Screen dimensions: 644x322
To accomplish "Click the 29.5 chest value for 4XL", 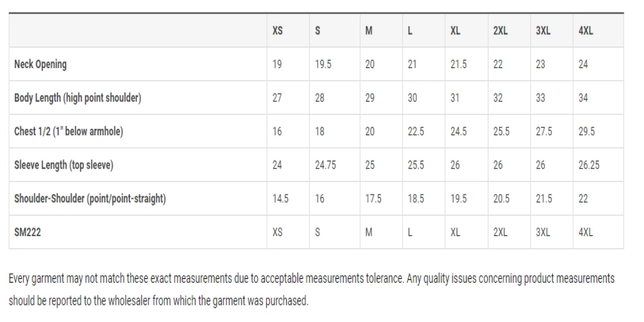I will [x=586, y=132].
